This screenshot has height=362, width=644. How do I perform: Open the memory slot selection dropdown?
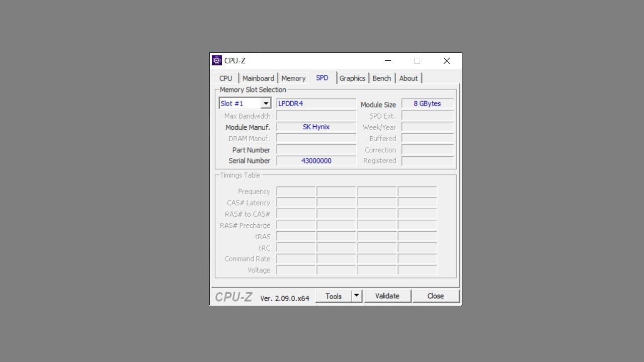tap(266, 103)
